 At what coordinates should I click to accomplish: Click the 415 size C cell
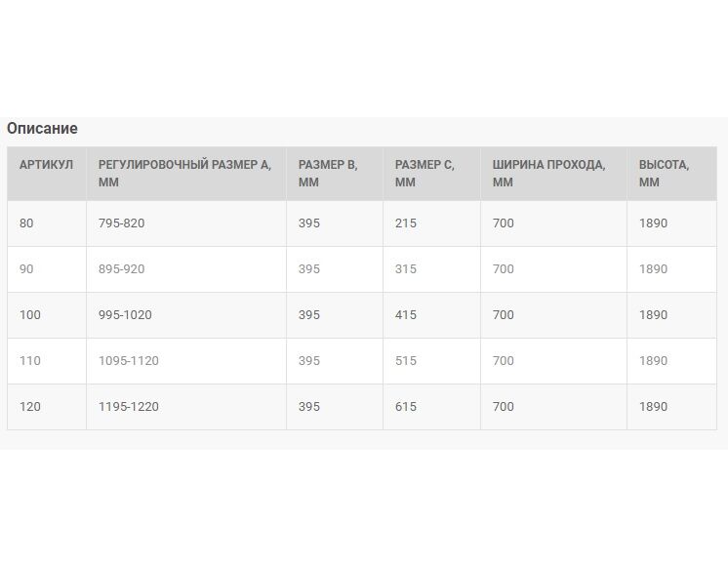(x=431, y=315)
